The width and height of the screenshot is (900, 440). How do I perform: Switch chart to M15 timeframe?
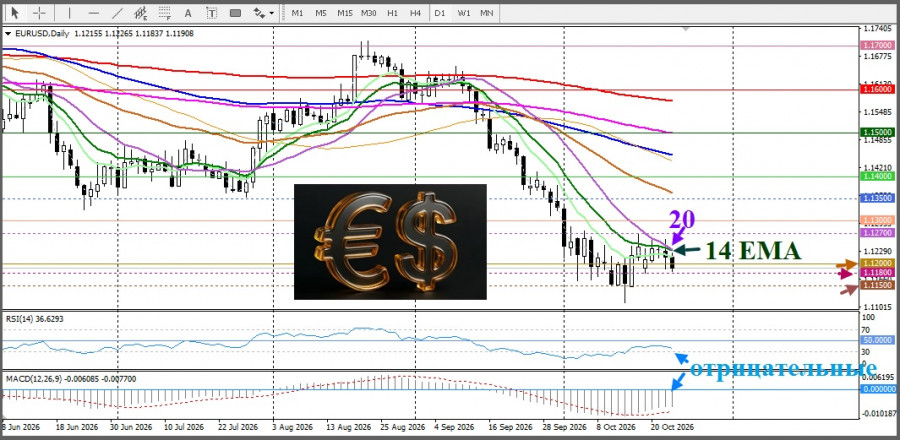click(x=345, y=13)
